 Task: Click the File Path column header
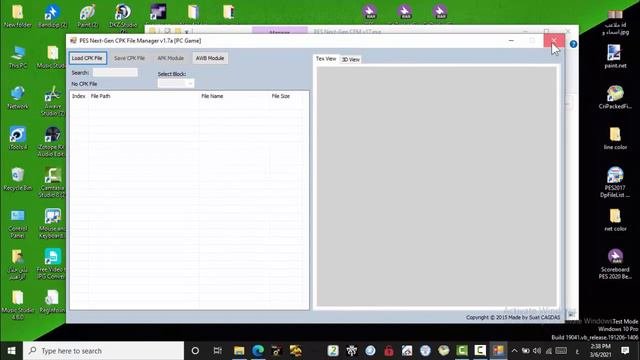click(143, 96)
